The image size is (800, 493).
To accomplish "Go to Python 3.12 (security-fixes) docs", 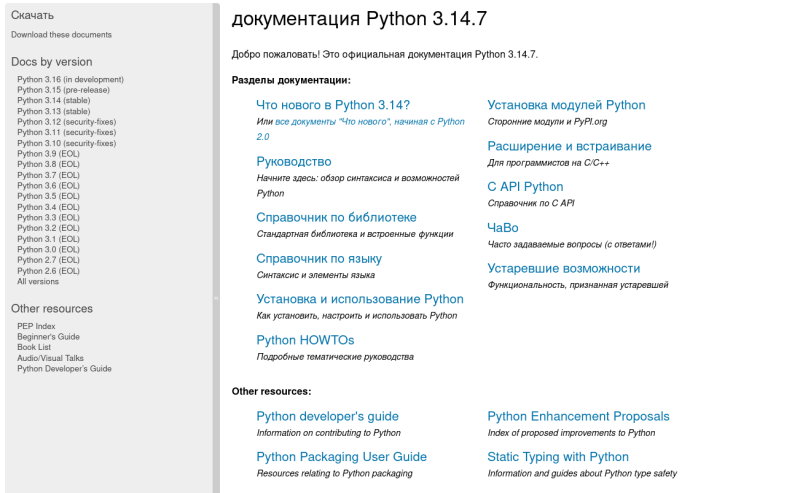I will coord(67,122).
